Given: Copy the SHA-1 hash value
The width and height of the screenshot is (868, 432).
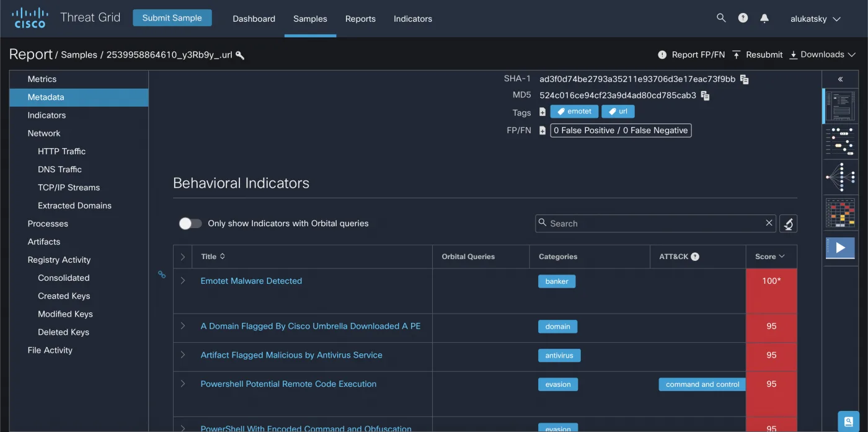Looking at the screenshot, I should click(745, 79).
